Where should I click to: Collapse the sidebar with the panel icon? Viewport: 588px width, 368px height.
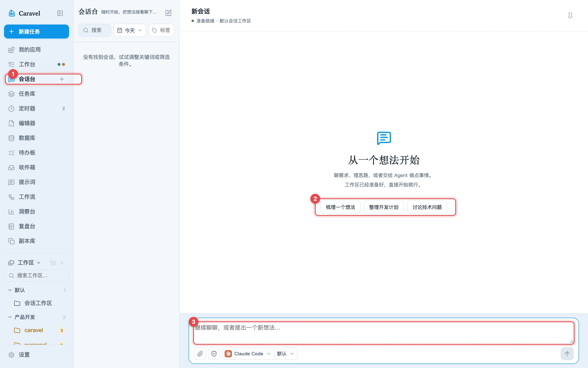tap(60, 13)
